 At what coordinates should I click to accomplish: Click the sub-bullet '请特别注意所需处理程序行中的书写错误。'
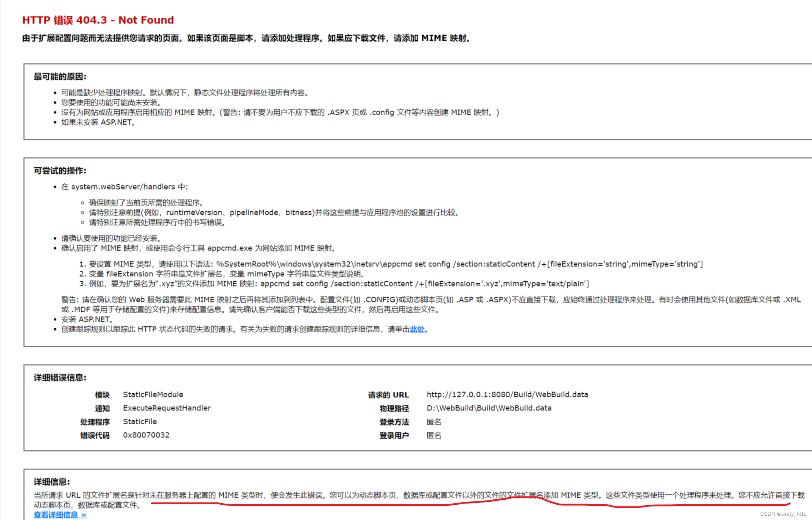157,222
